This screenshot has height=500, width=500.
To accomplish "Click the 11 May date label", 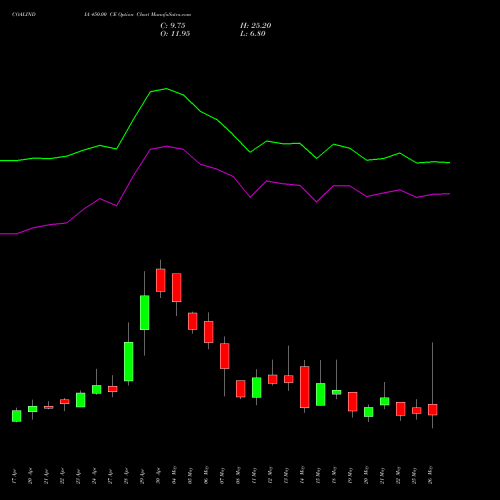I will click(254, 475).
